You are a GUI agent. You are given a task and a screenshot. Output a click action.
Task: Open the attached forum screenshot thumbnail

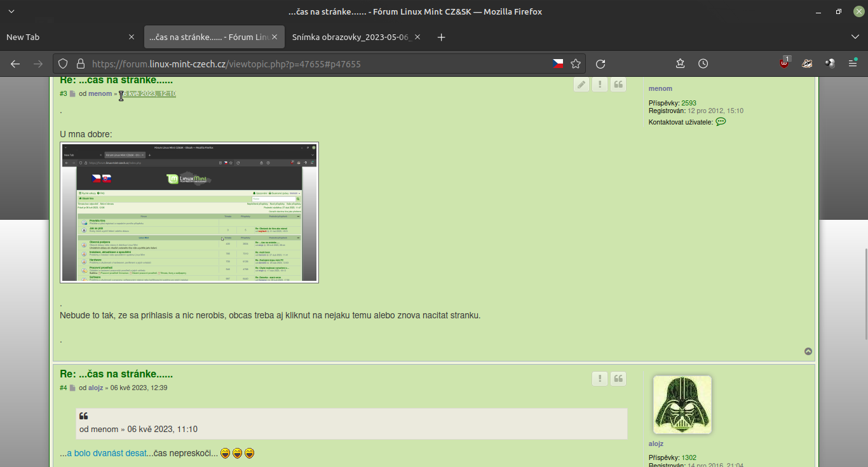[189, 212]
